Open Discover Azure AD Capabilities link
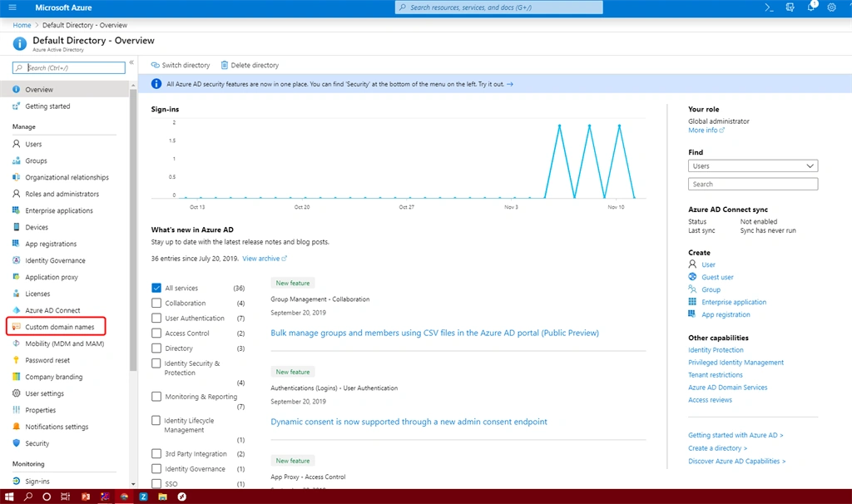 coord(737,461)
